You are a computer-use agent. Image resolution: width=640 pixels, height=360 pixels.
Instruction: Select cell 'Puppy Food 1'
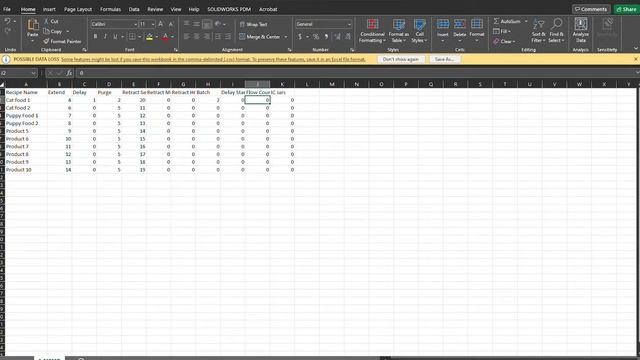coord(26,116)
